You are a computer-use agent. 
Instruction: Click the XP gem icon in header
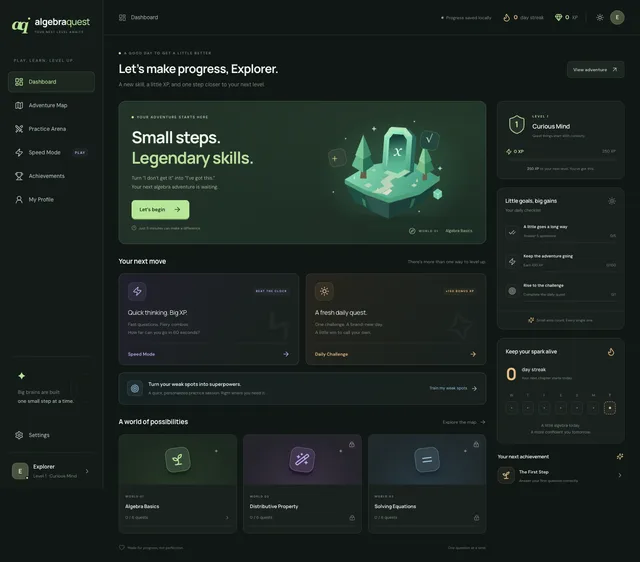pyautogui.click(x=558, y=18)
